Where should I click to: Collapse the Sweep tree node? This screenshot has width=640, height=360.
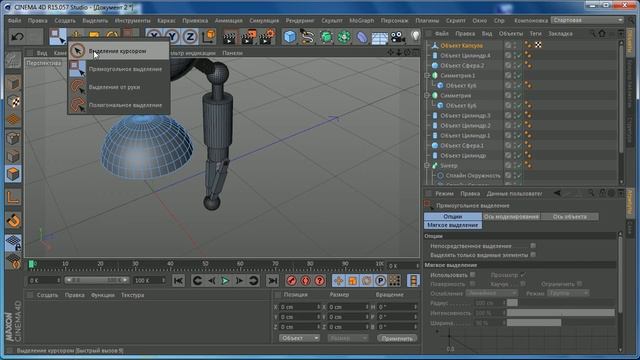[x=427, y=165]
